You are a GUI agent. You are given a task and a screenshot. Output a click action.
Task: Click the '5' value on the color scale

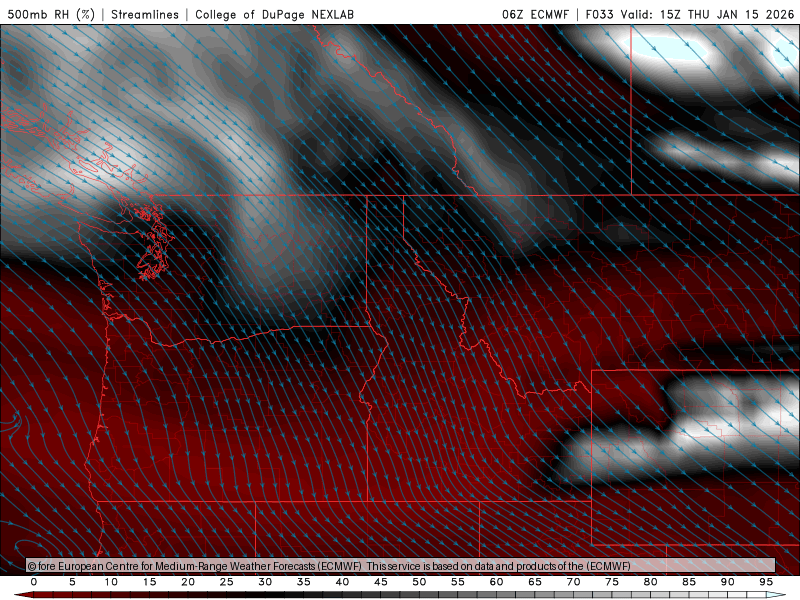(x=72, y=582)
